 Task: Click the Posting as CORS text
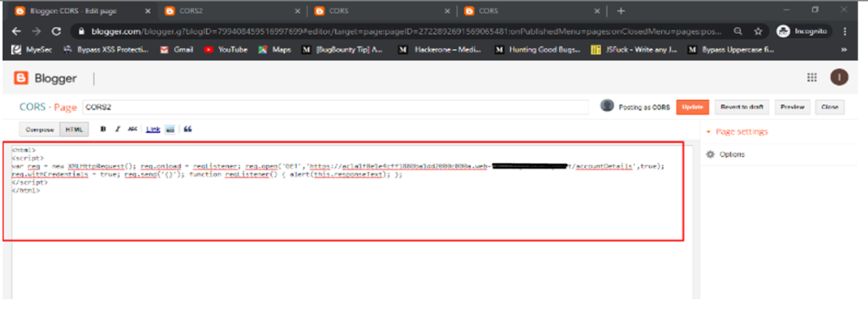644,107
